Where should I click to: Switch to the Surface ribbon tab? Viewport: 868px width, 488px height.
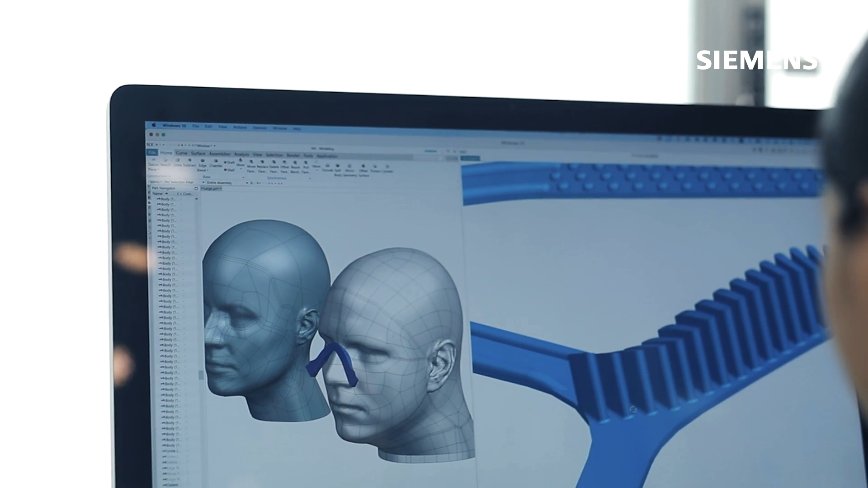pos(198,153)
